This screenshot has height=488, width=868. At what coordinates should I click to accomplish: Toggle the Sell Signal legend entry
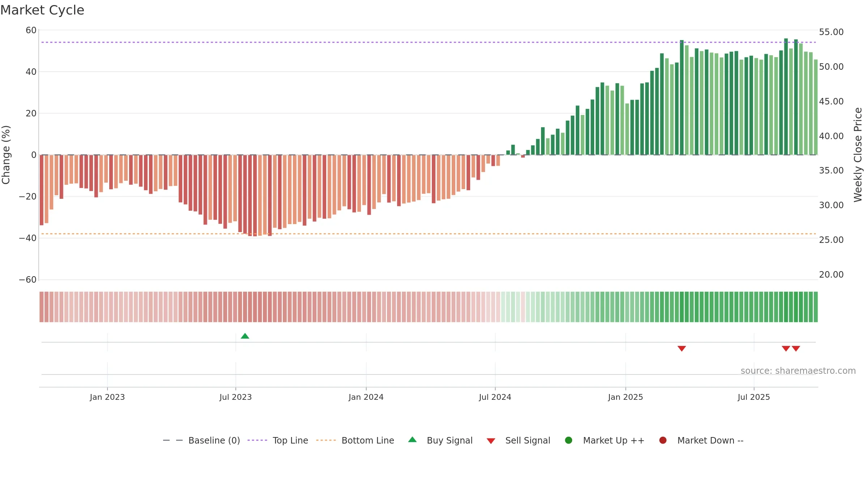[x=518, y=440]
